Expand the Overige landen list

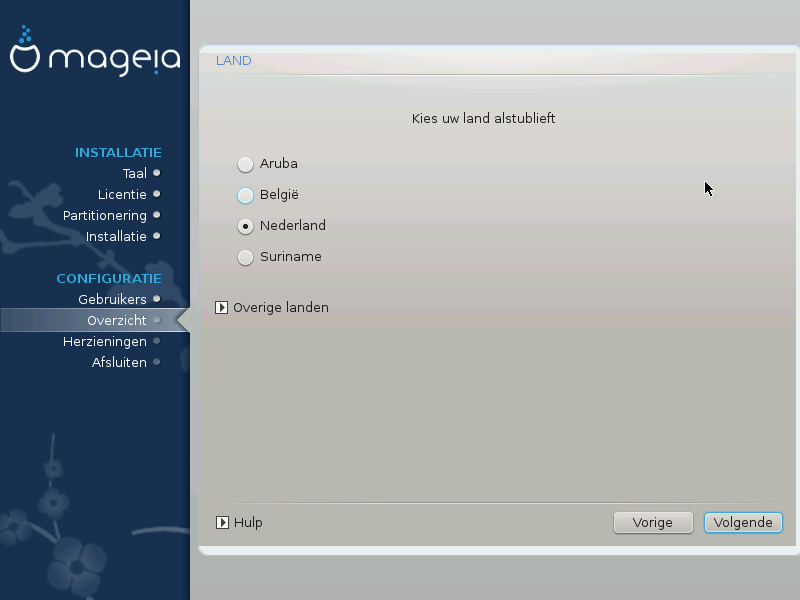click(x=221, y=308)
